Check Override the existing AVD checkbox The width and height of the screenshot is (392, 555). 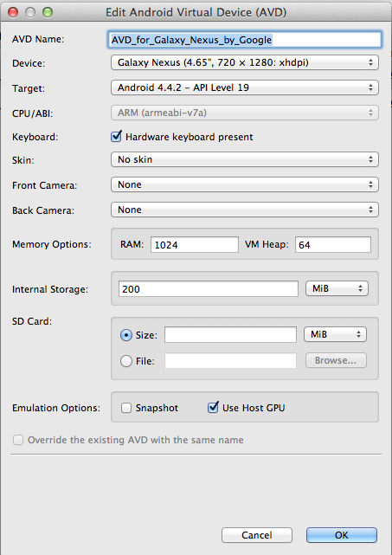(18, 440)
